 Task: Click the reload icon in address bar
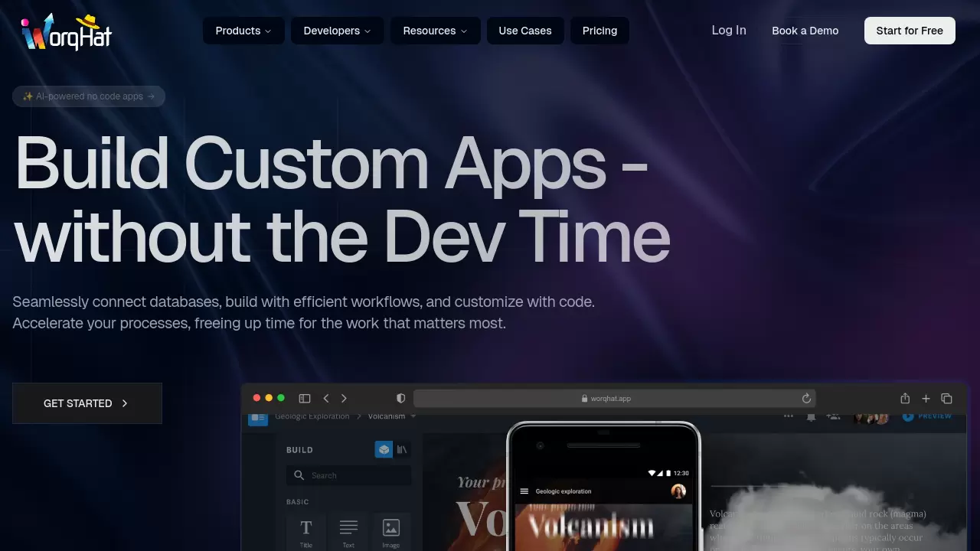pyautogui.click(x=806, y=398)
